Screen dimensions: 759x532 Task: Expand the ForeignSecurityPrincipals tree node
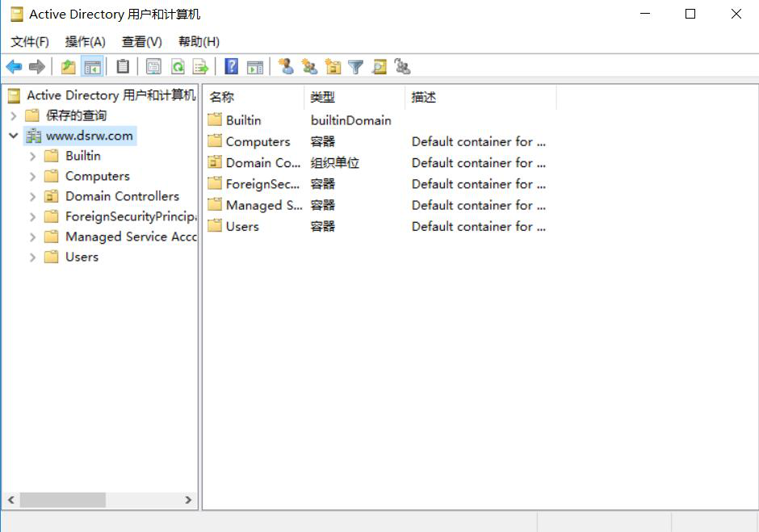(x=32, y=217)
